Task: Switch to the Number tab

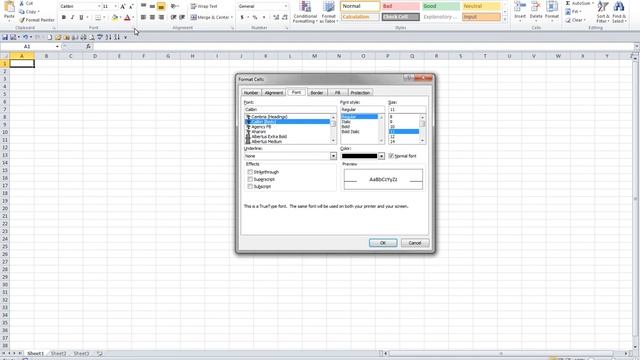Action: 251,93
